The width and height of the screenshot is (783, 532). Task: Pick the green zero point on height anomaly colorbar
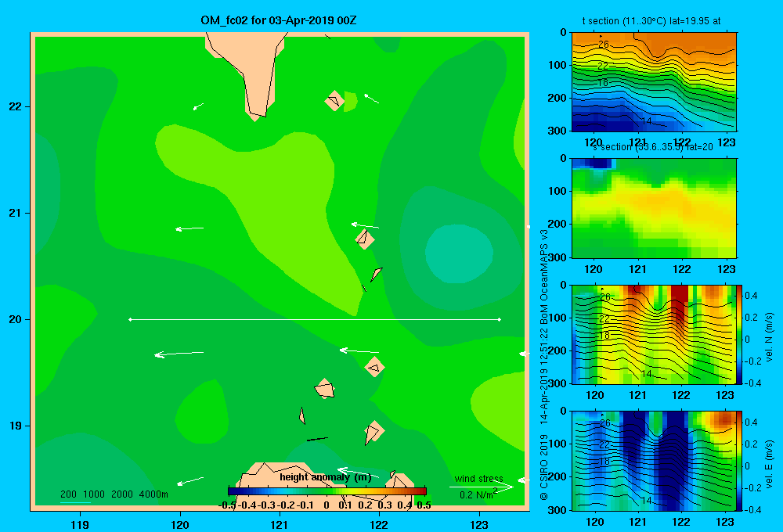327,491
